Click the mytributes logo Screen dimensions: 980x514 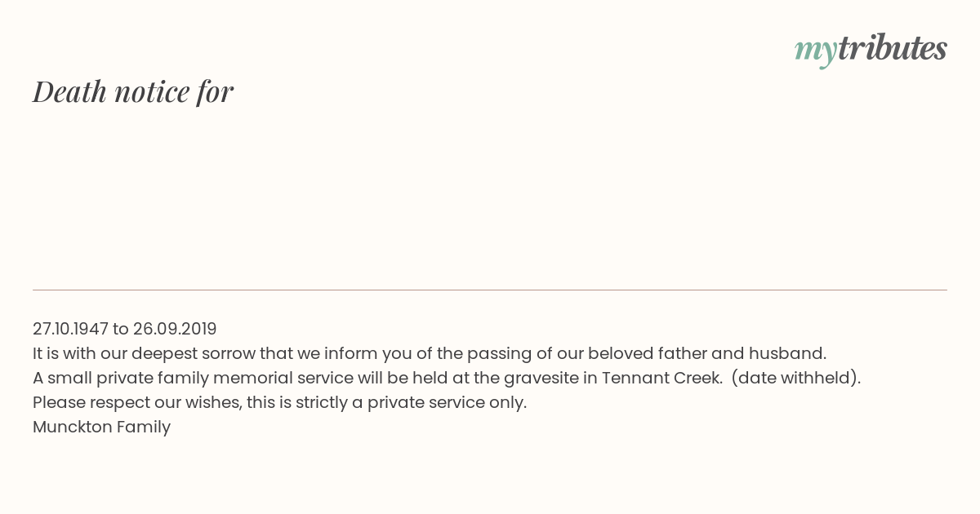point(871,49)
